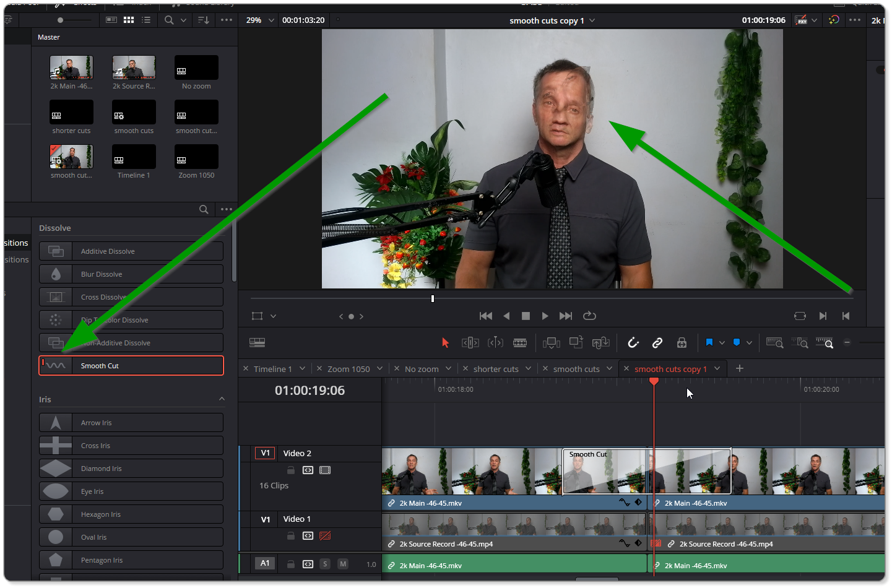Toggle the position lock icon
The width and height of the screenshot is (892, 588).
[x=682, y=342]
